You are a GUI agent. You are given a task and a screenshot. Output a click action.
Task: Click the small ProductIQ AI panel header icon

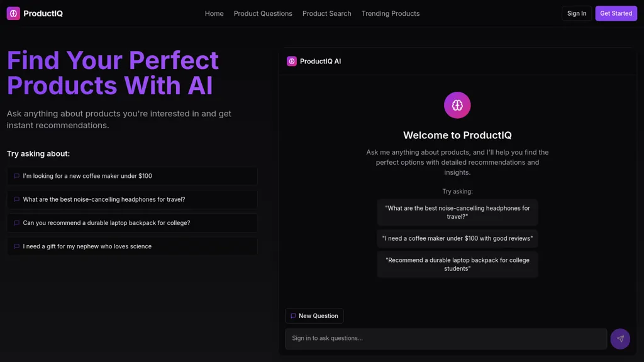pos(292,61)
